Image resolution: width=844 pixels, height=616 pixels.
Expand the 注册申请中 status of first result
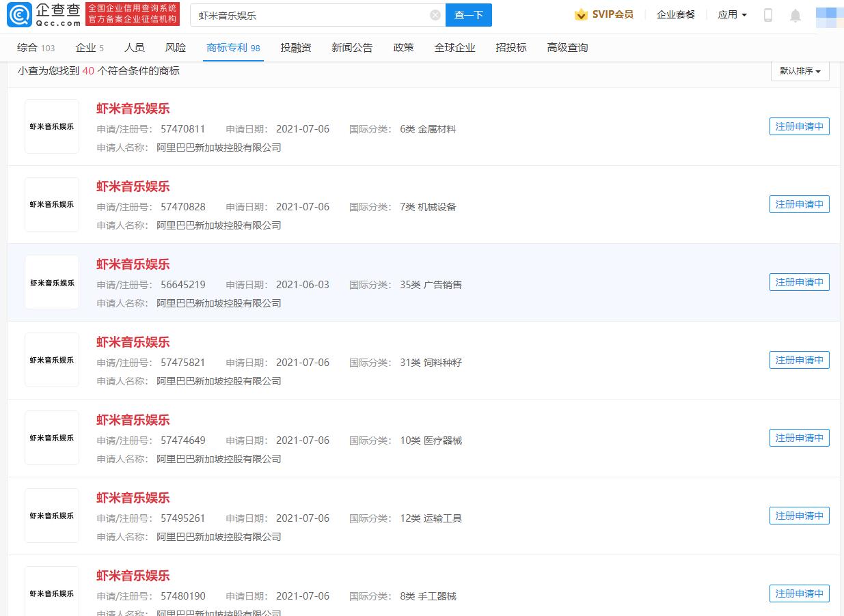click(x=799, y=126)
